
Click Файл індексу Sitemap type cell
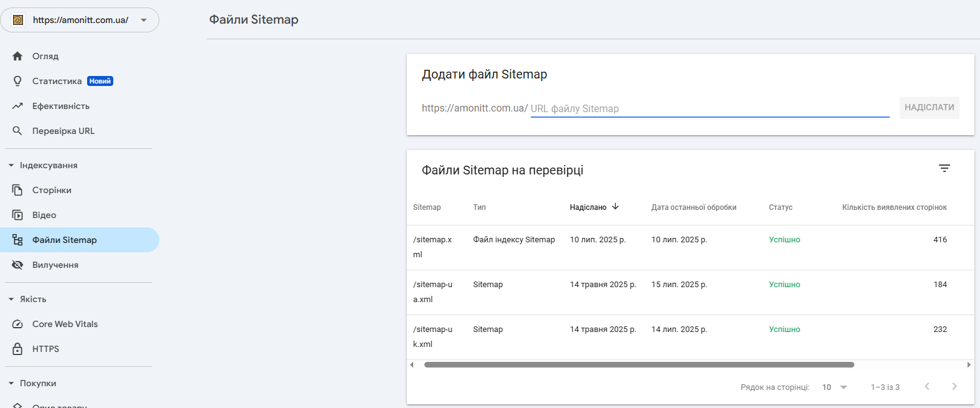click(514, 240)
